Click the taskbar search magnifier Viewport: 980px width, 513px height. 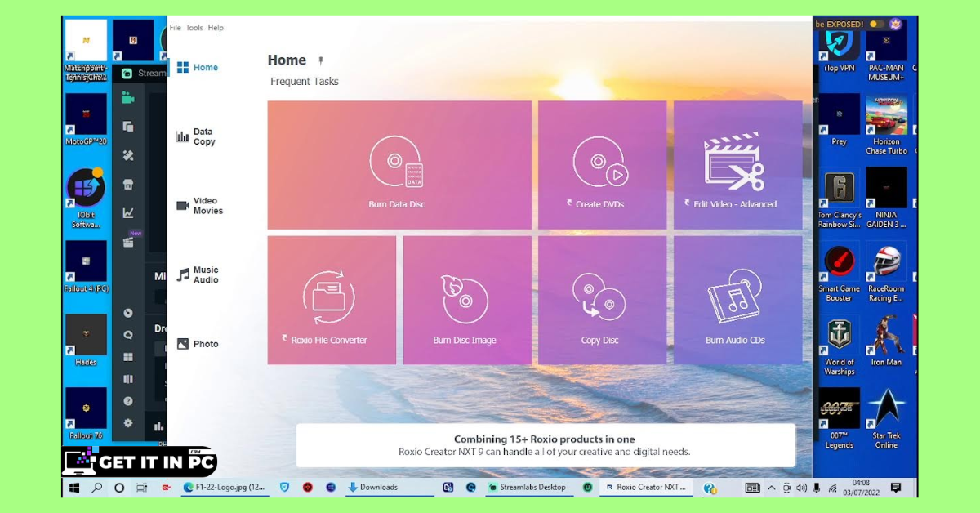[97, 488]
